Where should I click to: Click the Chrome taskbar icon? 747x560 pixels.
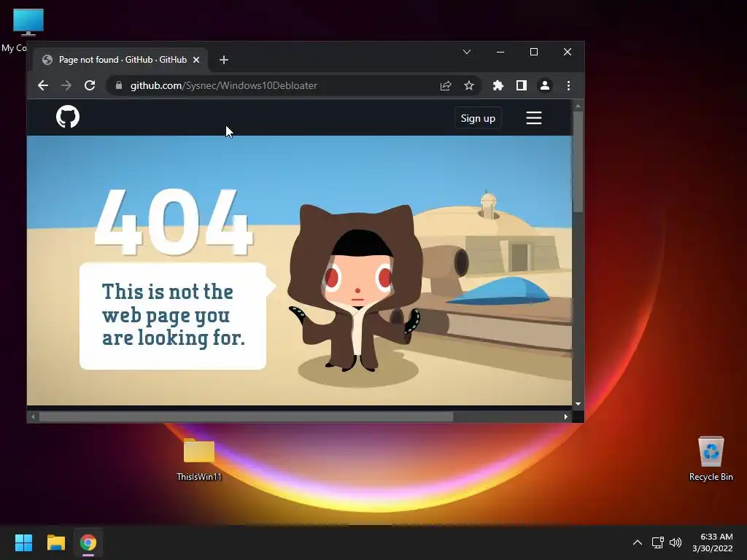coord(88,542)
